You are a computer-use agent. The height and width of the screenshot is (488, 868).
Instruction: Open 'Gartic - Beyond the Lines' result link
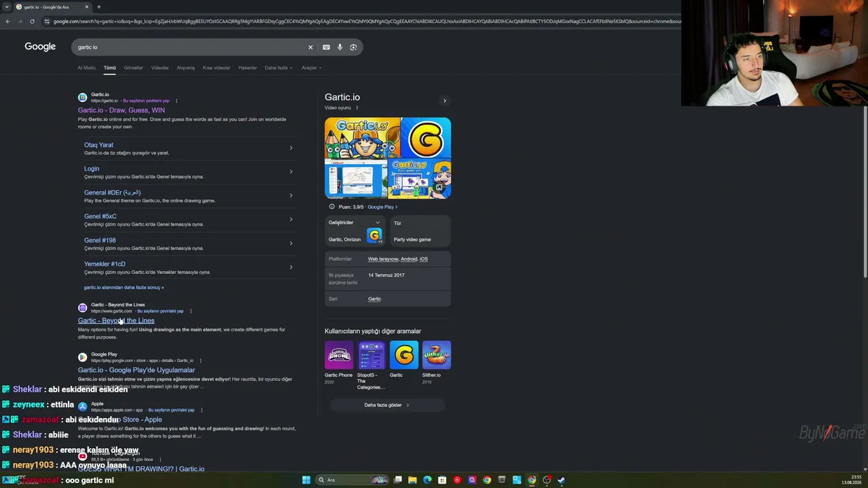116,321
